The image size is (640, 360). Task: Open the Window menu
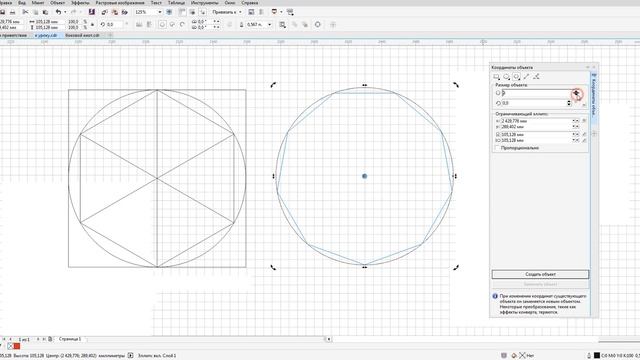pos(230,2)
